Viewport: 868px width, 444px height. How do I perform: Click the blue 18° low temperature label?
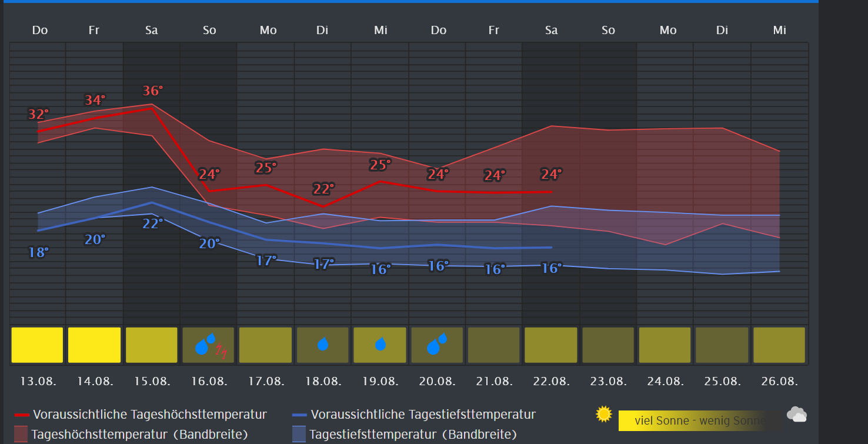[39, 253]
